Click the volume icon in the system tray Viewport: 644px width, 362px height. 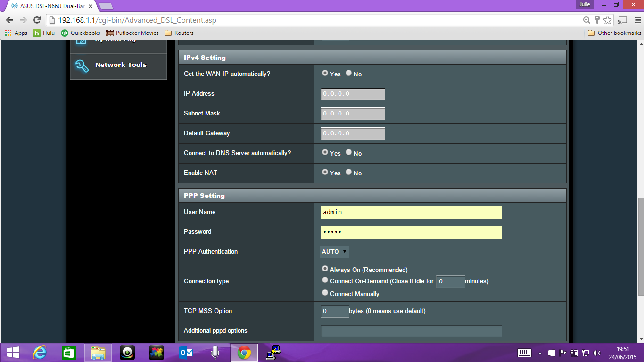[597, 352]
